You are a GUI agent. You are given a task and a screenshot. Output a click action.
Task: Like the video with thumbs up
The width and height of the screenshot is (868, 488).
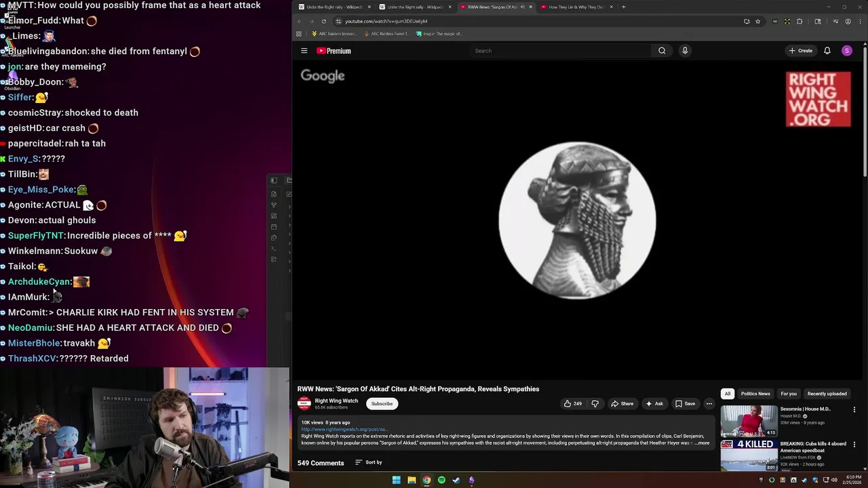572,404
